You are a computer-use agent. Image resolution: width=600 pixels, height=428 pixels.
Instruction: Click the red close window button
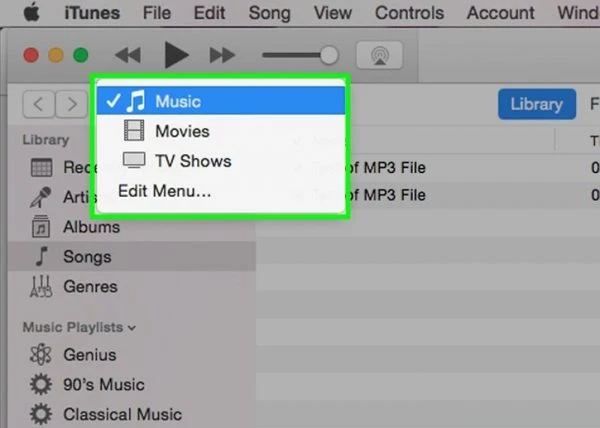coord(31,55)
